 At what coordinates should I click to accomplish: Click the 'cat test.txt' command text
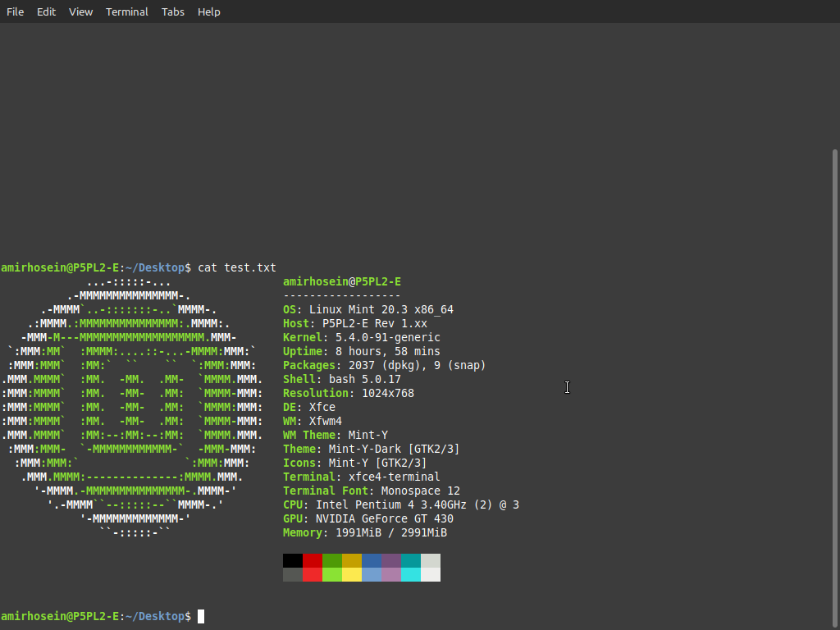pyautogui.click(x=237, y=267)
